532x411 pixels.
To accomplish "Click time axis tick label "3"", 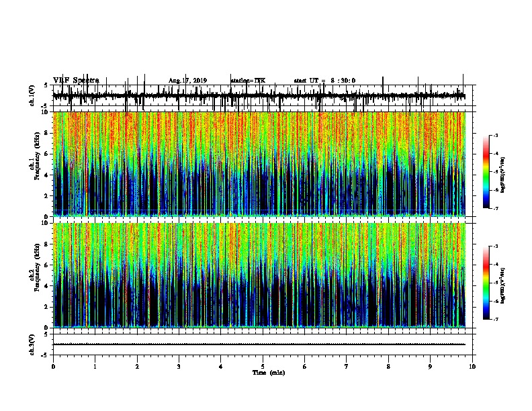I will (179, 367).
